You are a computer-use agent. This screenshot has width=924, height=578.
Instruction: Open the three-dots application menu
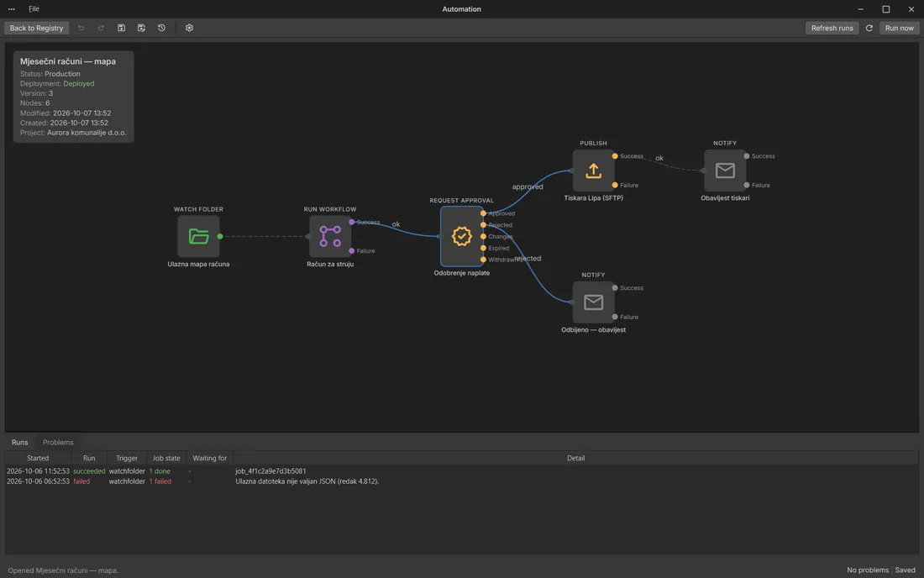[11, 9]
